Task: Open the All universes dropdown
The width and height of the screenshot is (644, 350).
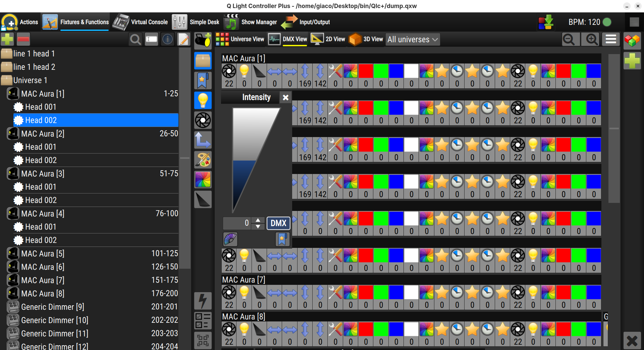Action: 413,39
